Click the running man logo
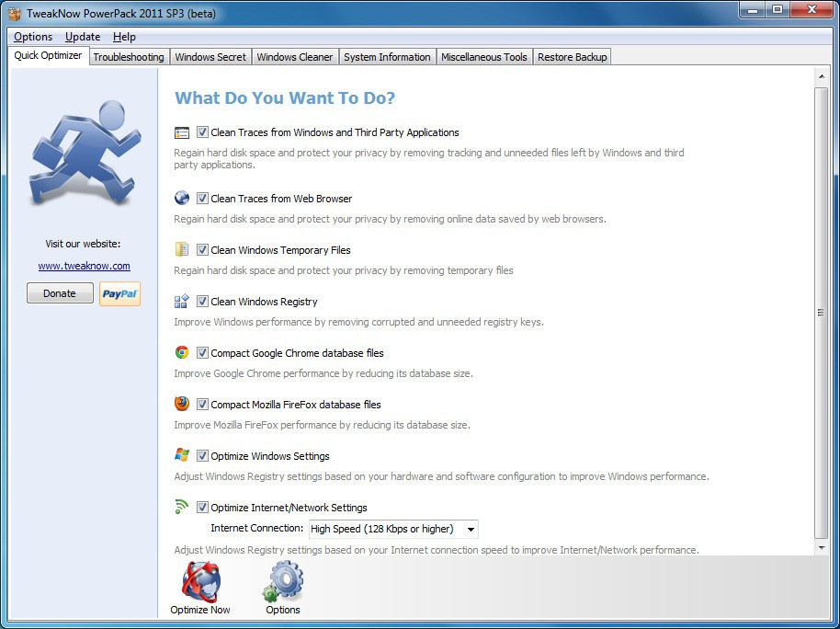The height and width of the screenshot is (629, 840). point(84,154)
